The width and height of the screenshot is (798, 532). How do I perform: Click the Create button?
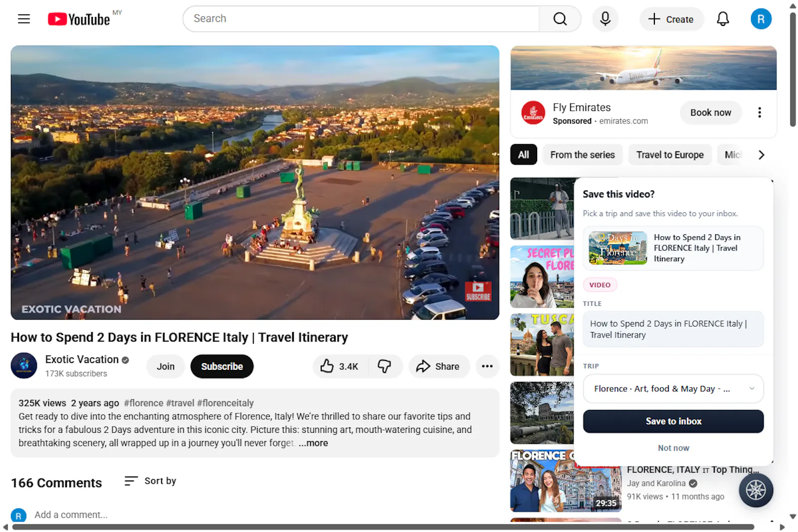[x=671, y=19]
